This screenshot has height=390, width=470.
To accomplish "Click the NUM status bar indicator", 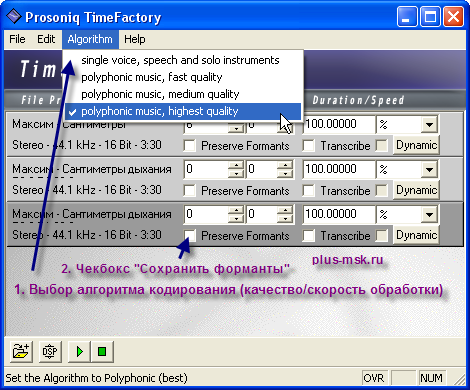I will tap(431, 378).
